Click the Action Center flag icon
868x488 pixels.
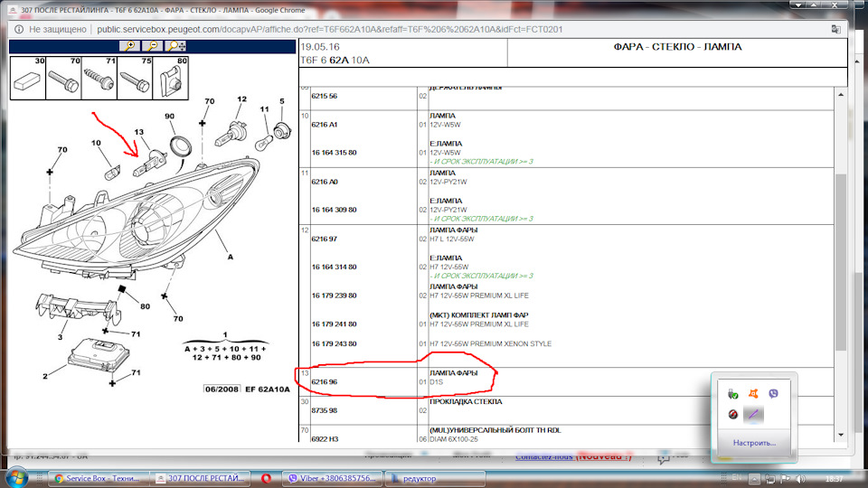[785, 479]
